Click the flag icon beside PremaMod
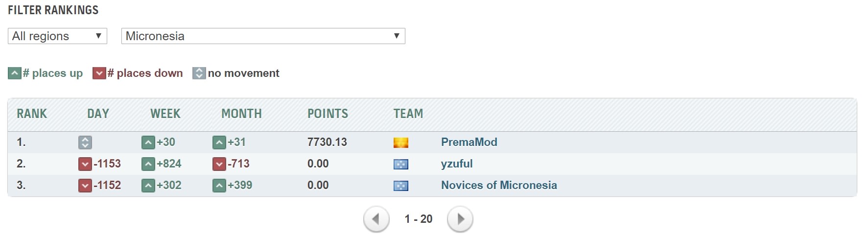This screenshot has width=868, height=238. 401,143
